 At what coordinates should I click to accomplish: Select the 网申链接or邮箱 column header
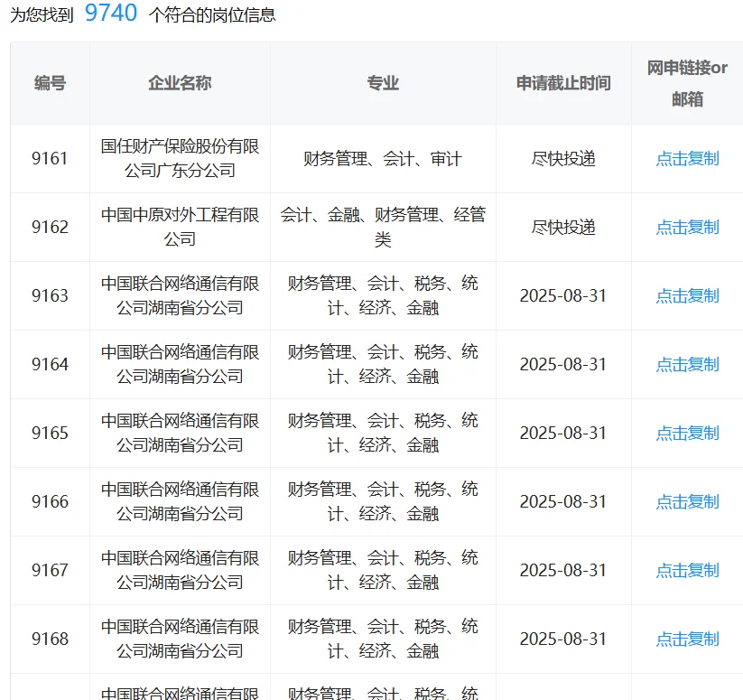pyautogui.click(x=687, y=83)
